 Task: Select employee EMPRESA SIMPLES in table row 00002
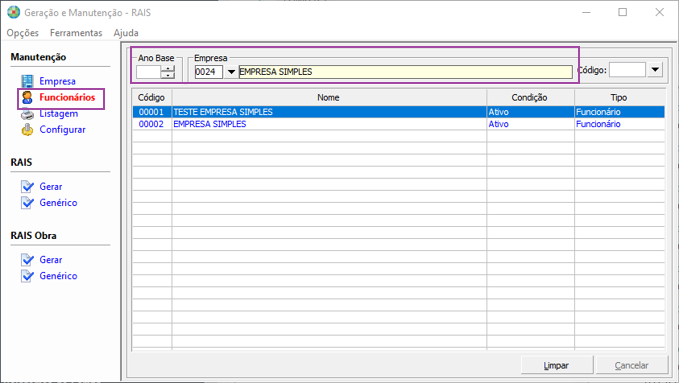pyautogui.click(x=210, y=124)
